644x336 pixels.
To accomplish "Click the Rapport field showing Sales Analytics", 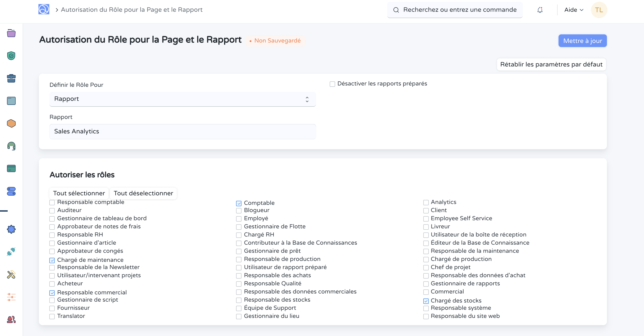I will 183,131.
